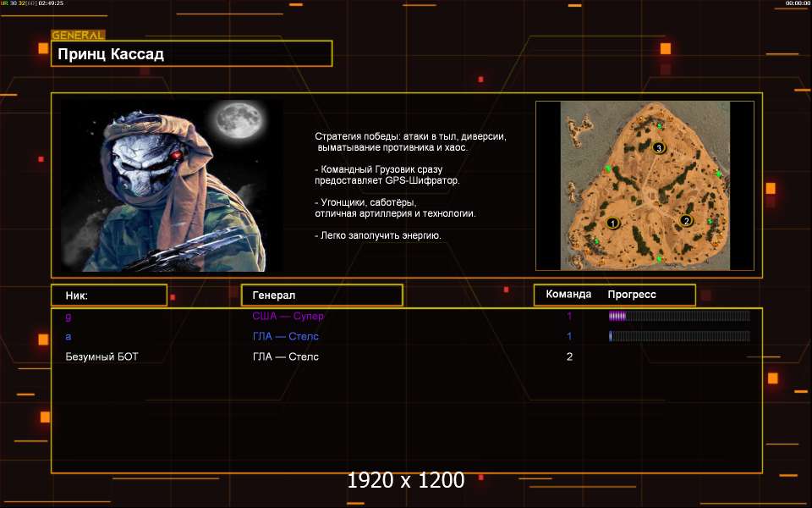812x508 pixels.
Task: Click white ГЛА — Стелс entry for Безумный БОТ
Action: tap(285, 356)
